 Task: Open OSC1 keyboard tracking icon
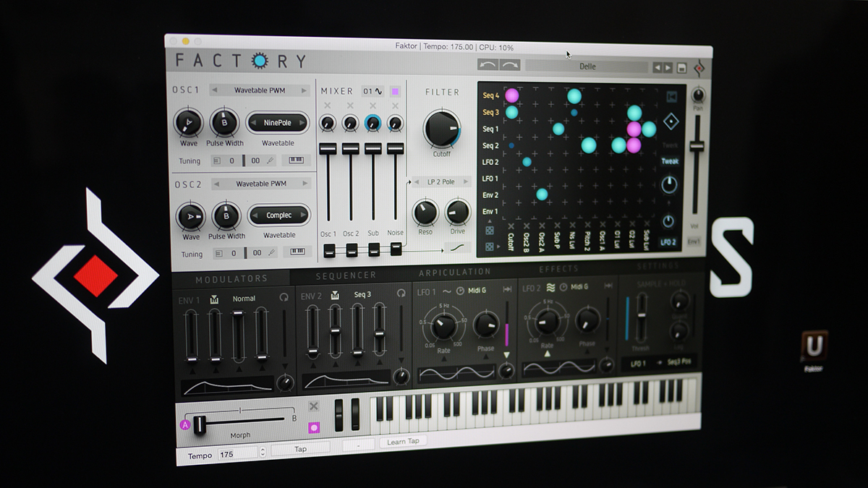[x=297, y=160]
